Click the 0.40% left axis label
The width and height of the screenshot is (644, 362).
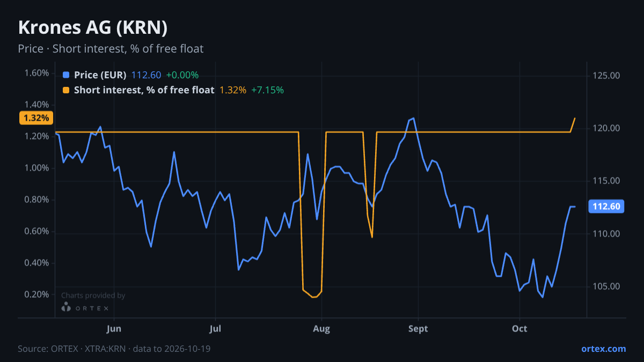pos(37,263)
